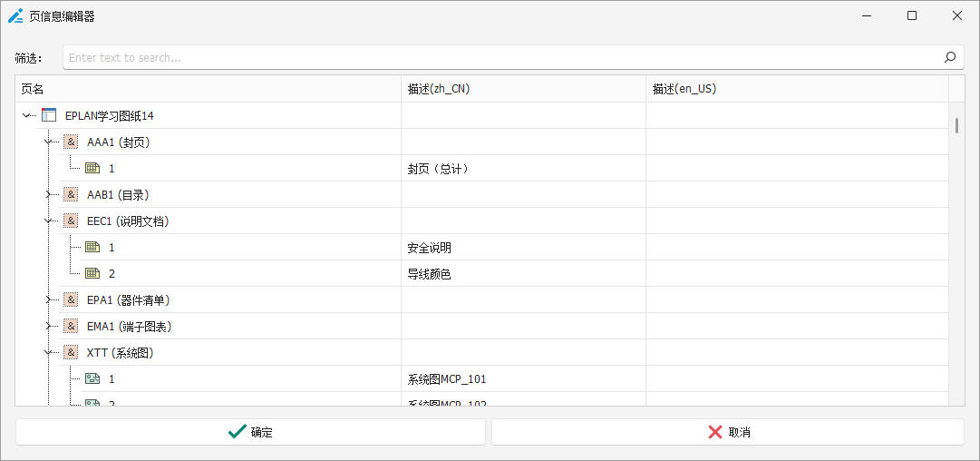Image resolution: width=980 pixels, height=461 pixels.
Task: Expand the AAB1 (目录) node
Action: (x=48, y=194)
